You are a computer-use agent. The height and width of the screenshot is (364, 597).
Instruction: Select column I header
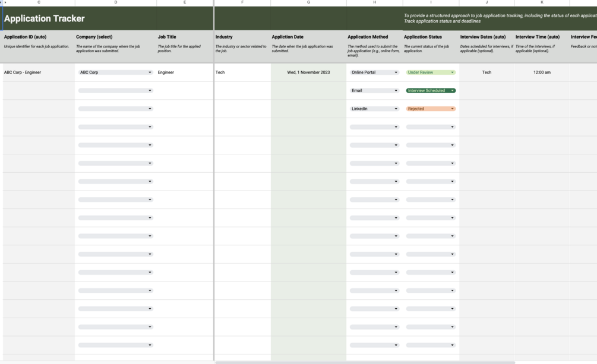(431, 2)
